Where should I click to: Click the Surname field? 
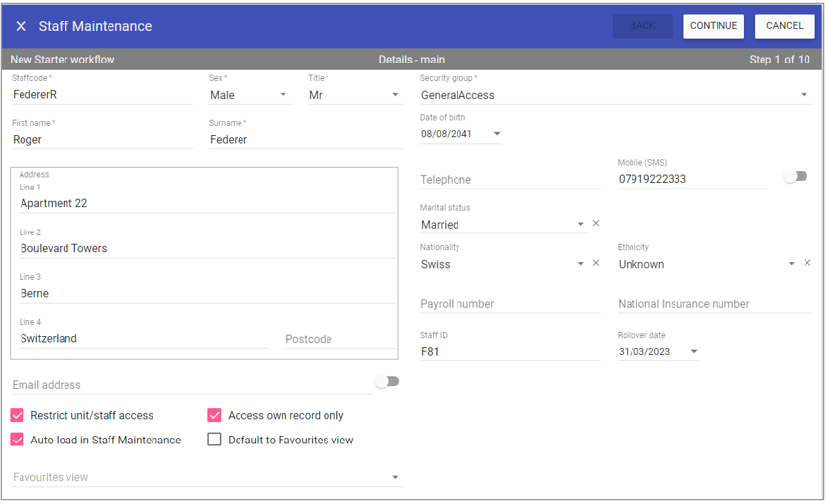click(306, 140)
